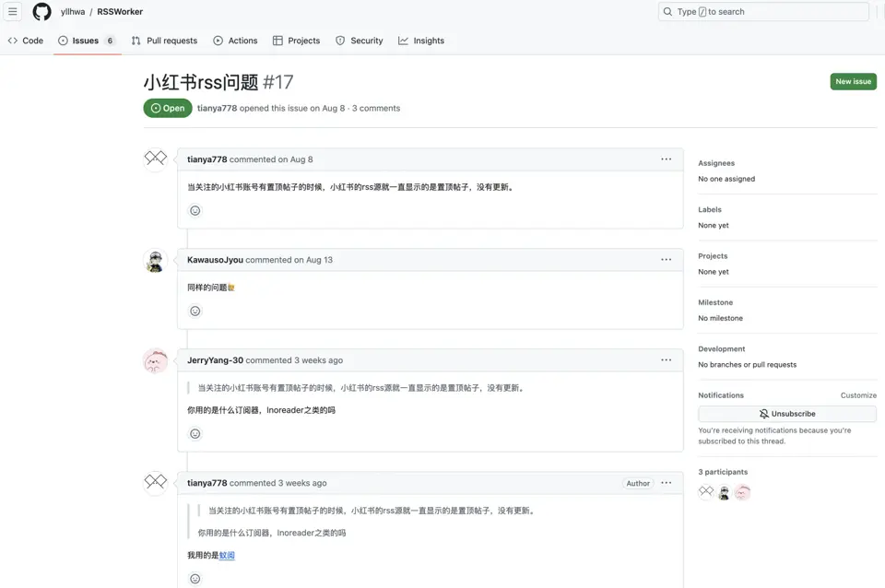The image size is (885, 588).
Task: Click KawausoJyou's avatar beside the comment
Action: point(155,260)
